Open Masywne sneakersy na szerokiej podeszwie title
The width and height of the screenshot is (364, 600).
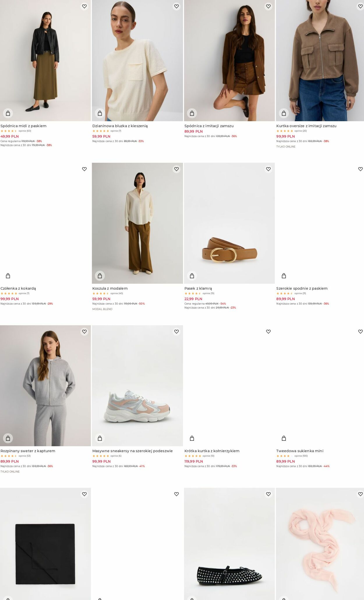pos(132,451)
